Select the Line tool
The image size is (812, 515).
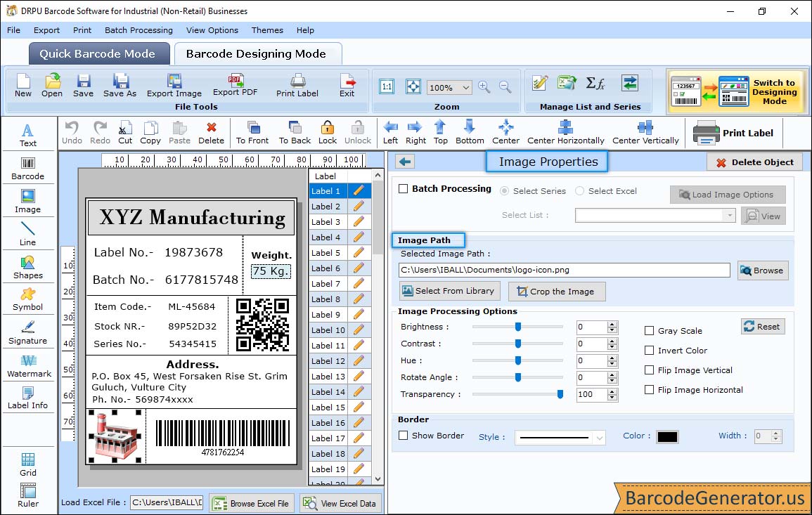point(28,234)
